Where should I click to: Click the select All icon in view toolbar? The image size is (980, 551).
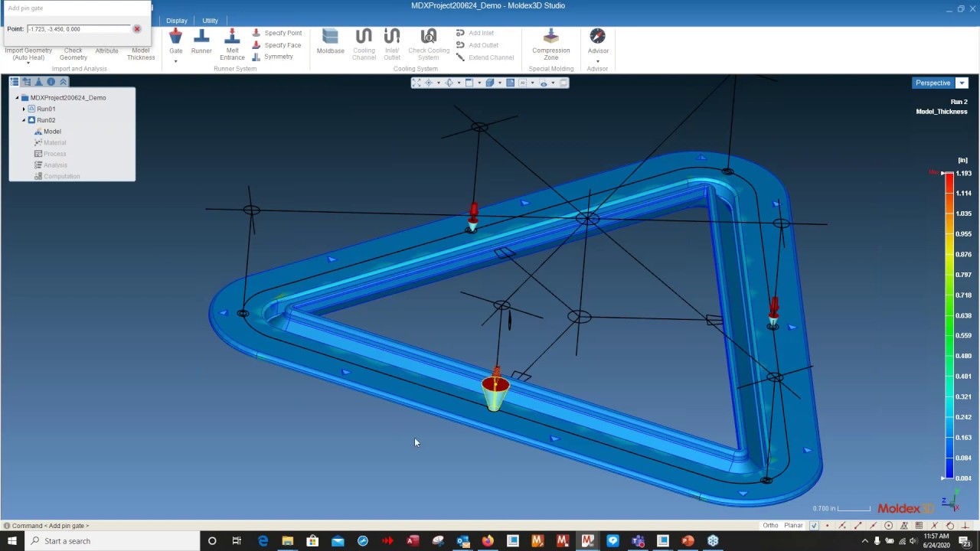click(522, 83)
